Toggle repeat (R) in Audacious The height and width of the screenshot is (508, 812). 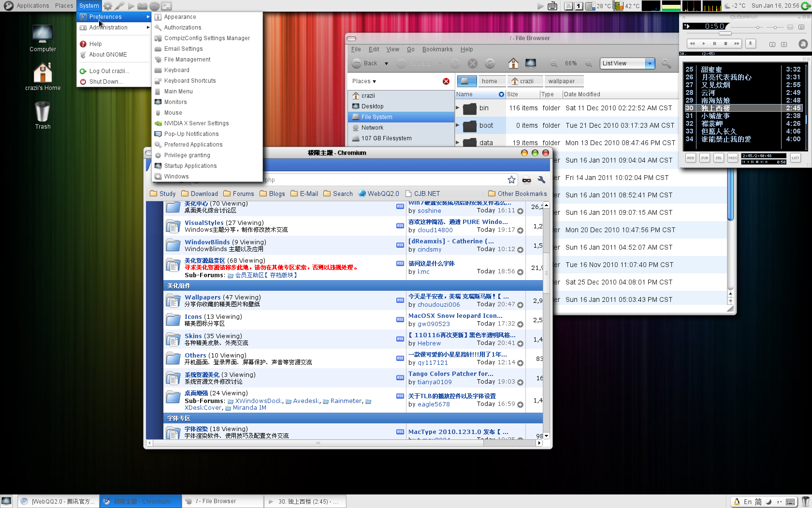point(784,45)
